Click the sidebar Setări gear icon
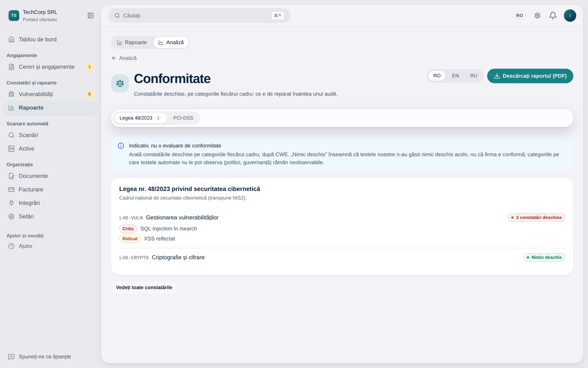Viewport: 588px width, 368px height. [x=11, y=216]
